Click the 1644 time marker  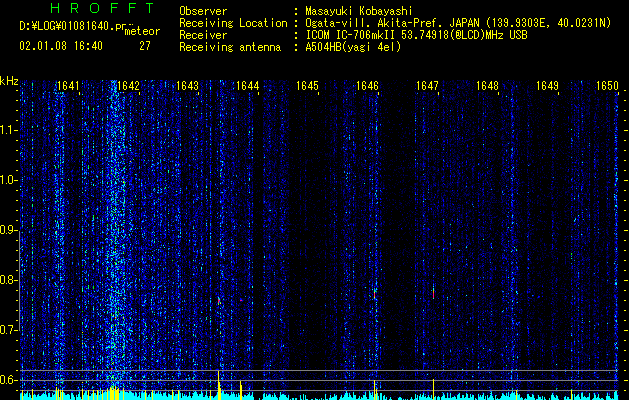(248, 86)
